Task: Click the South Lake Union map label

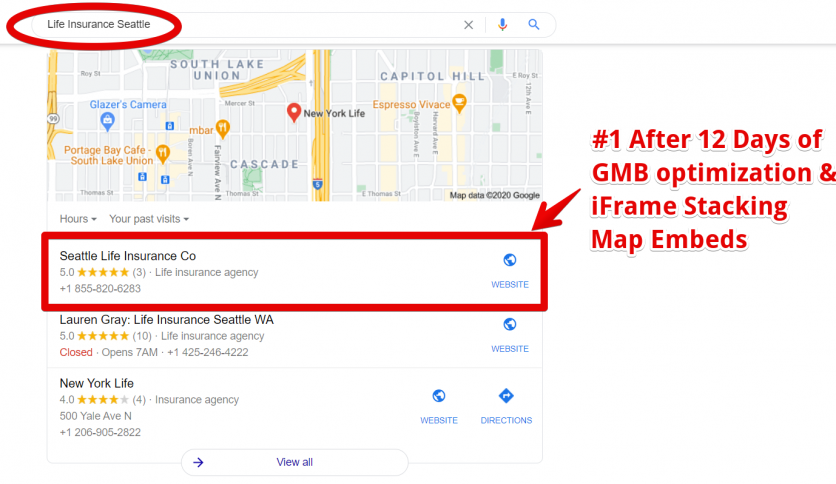Action: (204, 69)
